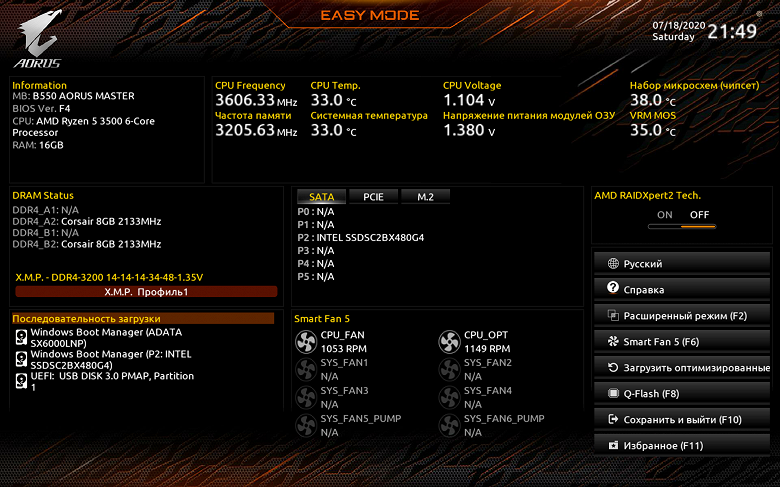780x487 pixels.
Task: Open Справка help
Action: coord(682,290)
